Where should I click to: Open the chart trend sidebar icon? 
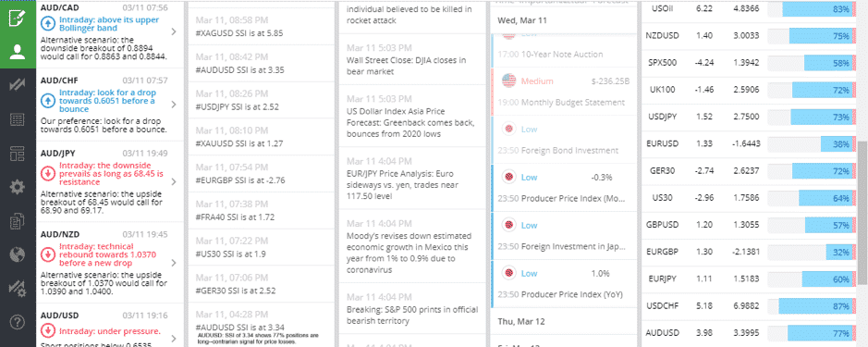coord(18,85)
